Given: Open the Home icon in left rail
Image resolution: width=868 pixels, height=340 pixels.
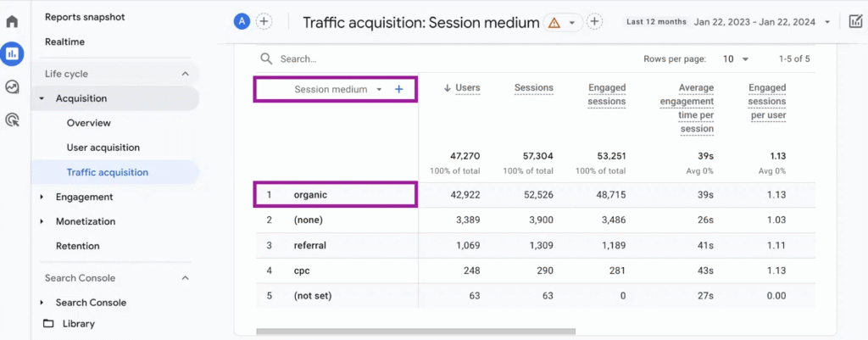Looking at the screenshot, I should click(12, 21).
